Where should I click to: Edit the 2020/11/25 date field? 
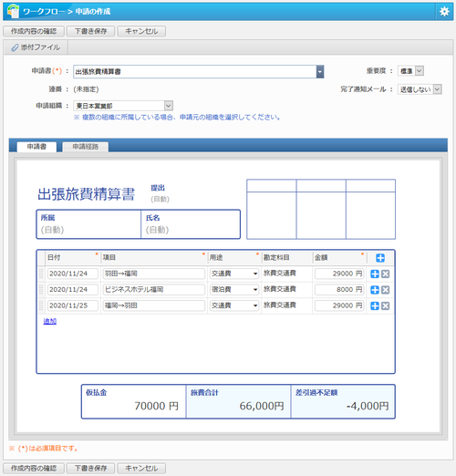73,305
